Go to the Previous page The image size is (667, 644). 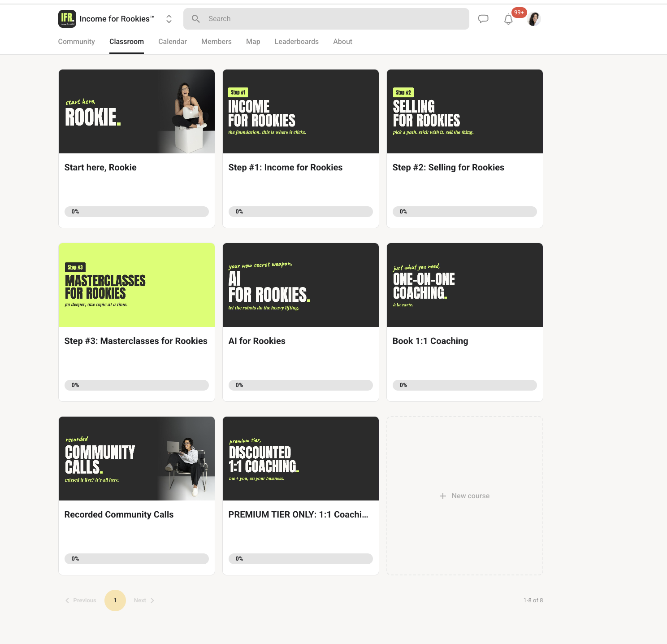tap(81, 600)
